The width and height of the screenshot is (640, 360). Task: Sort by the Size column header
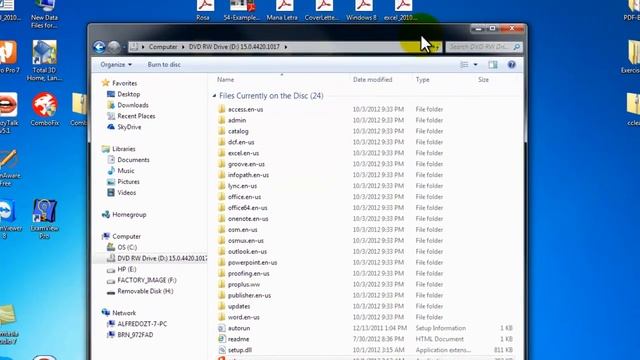(483, 80)
